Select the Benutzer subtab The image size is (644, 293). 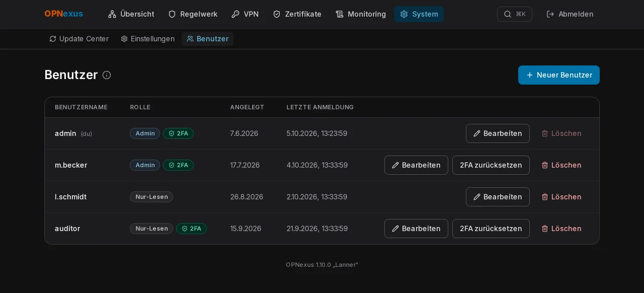[x=208, y=39]
